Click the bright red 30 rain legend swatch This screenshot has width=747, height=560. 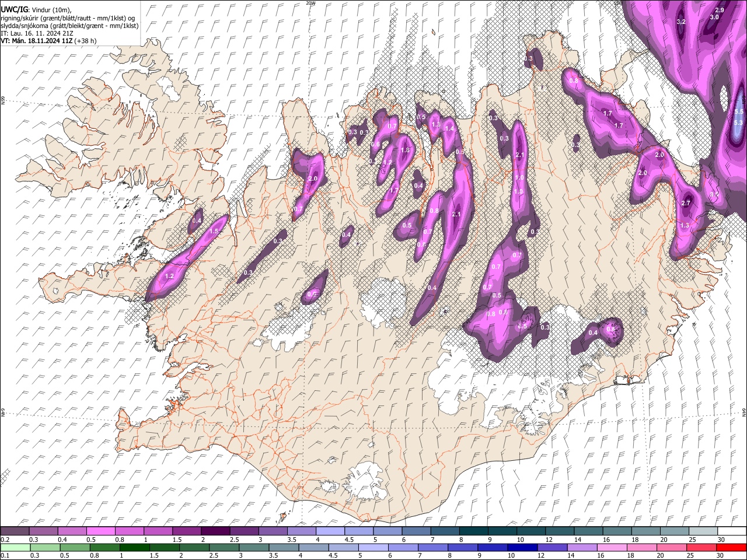coord(732,547)
